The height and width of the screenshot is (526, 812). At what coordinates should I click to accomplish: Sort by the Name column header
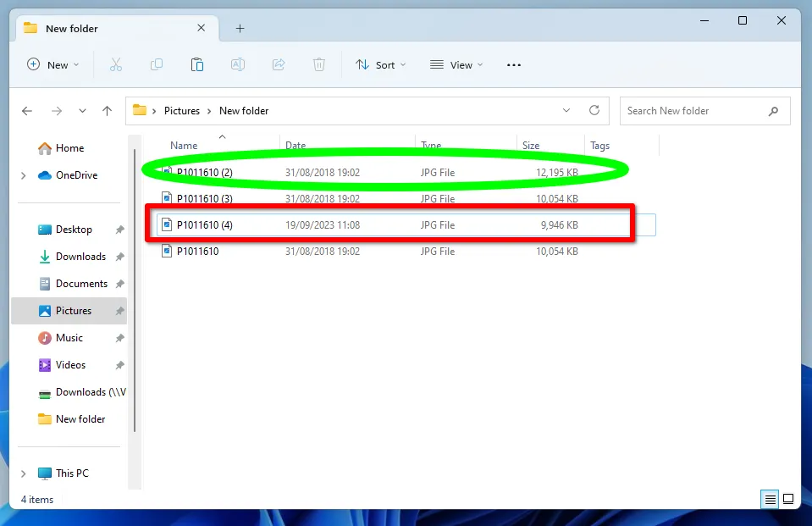[184, 146]
